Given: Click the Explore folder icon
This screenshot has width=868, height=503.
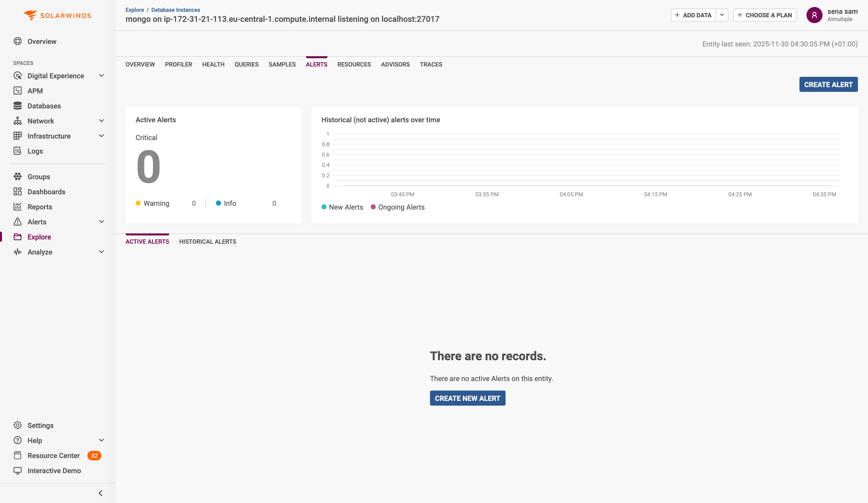Looking at the screenshot, I should (18, 237).
